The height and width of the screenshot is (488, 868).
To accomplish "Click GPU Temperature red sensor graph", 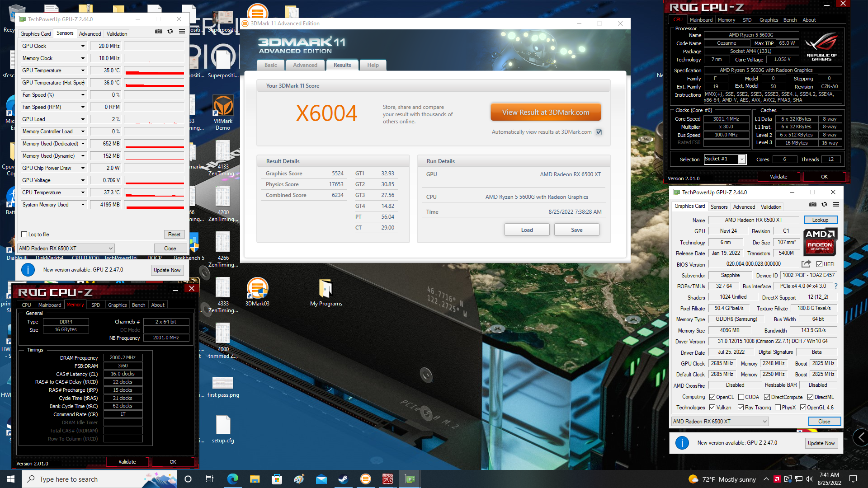I will point(154,70).
